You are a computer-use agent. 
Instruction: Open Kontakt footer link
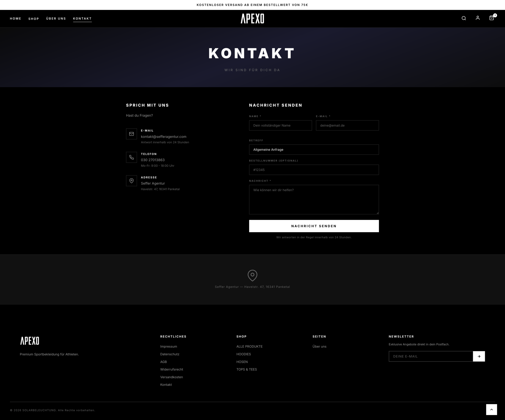click(166, 385)
